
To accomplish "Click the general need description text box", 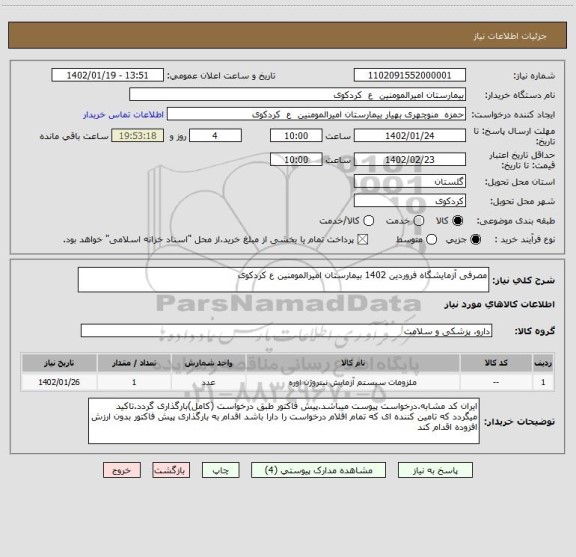I will pos(283,280).
